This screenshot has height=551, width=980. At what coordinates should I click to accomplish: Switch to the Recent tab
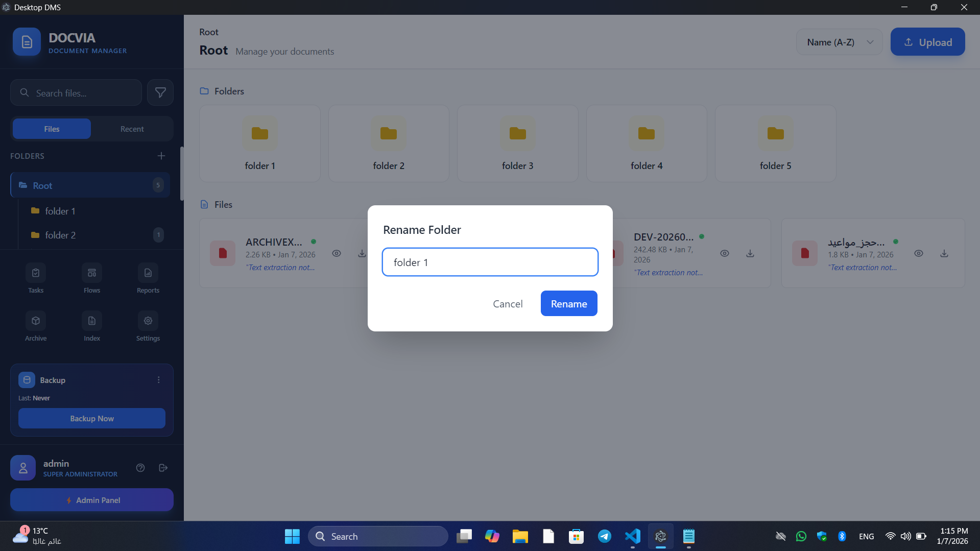point(132,129)
